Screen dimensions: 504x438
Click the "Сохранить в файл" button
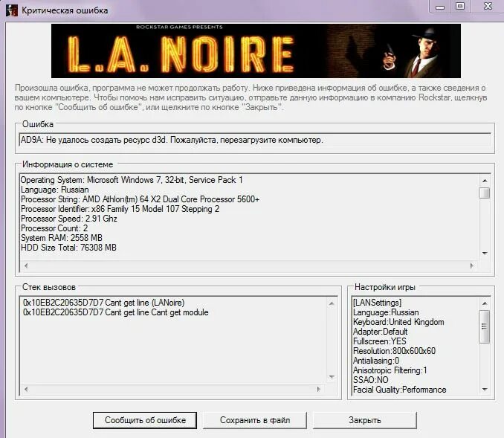255,420
